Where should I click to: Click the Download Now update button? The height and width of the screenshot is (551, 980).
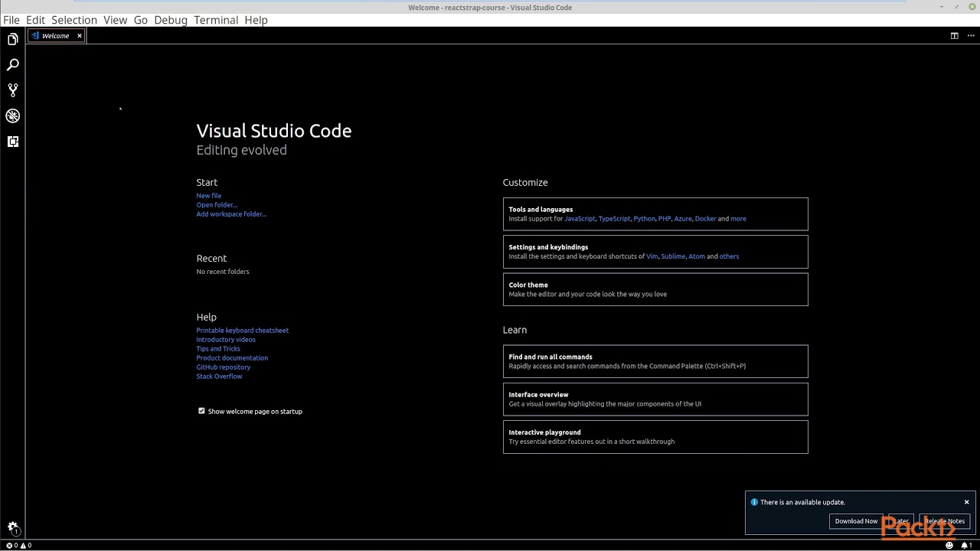[x=856, y=521]
